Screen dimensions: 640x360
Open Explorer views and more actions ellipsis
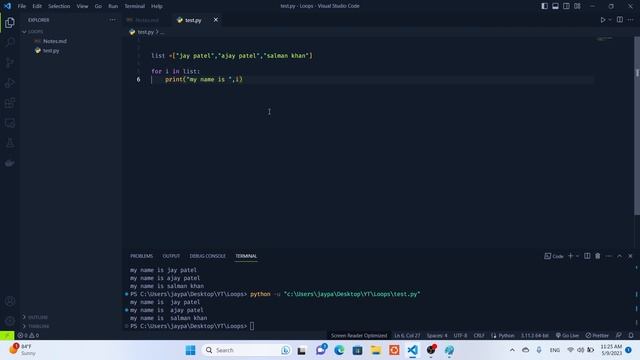click(112, 20)
